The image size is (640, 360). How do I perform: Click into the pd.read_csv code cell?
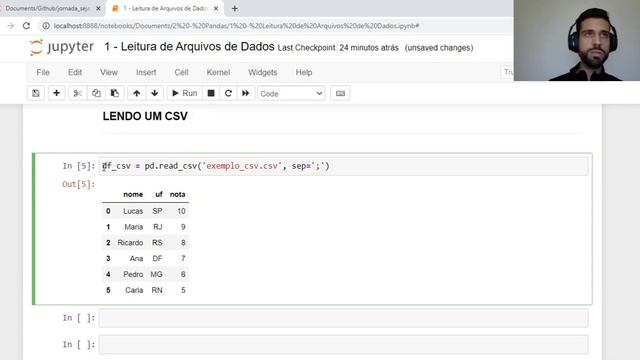click(343, 166)
